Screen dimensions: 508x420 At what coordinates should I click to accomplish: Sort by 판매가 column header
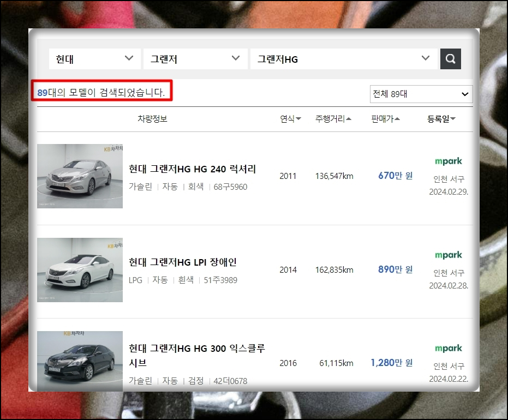pos(386,119)
